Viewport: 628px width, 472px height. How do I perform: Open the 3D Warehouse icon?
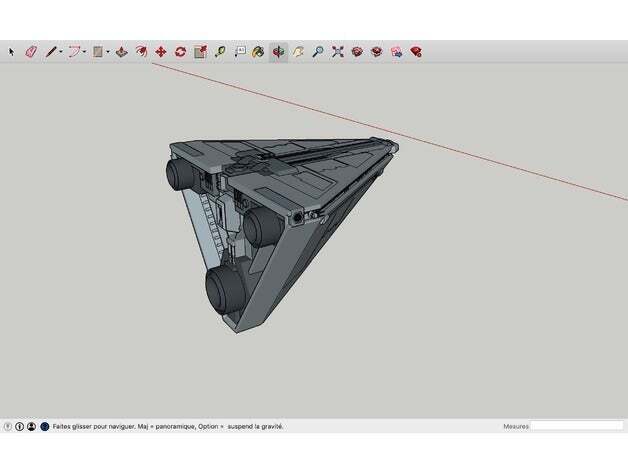click(x=357, y=52)
